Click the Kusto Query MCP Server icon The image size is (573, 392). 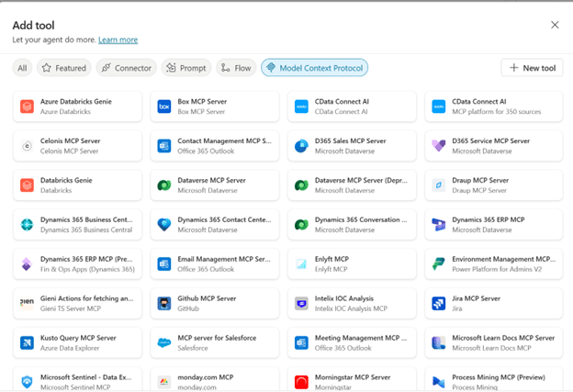pos(28,342)
